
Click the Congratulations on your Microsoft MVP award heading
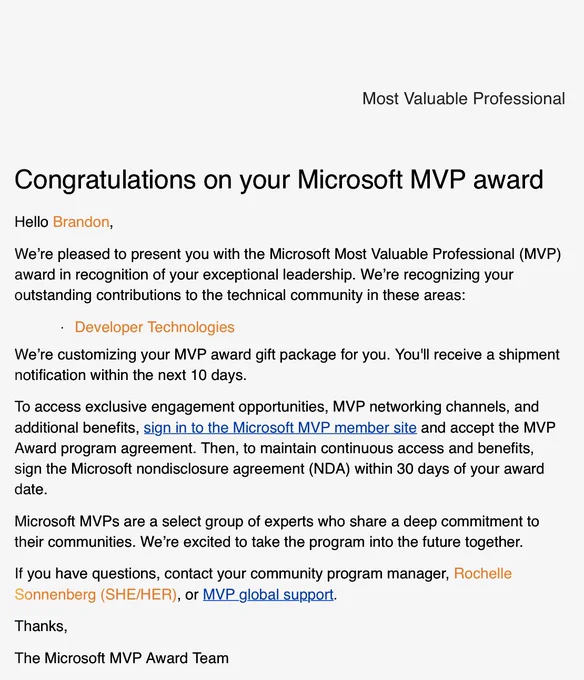(x=279, y=180)
